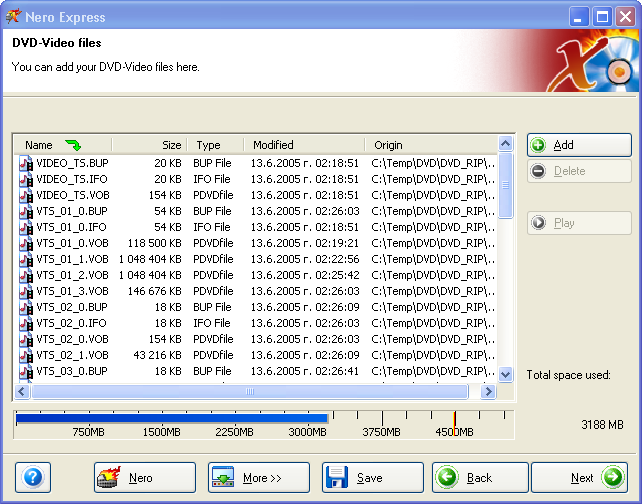Click the horizontal scrollbar thumb

(250, 391)
